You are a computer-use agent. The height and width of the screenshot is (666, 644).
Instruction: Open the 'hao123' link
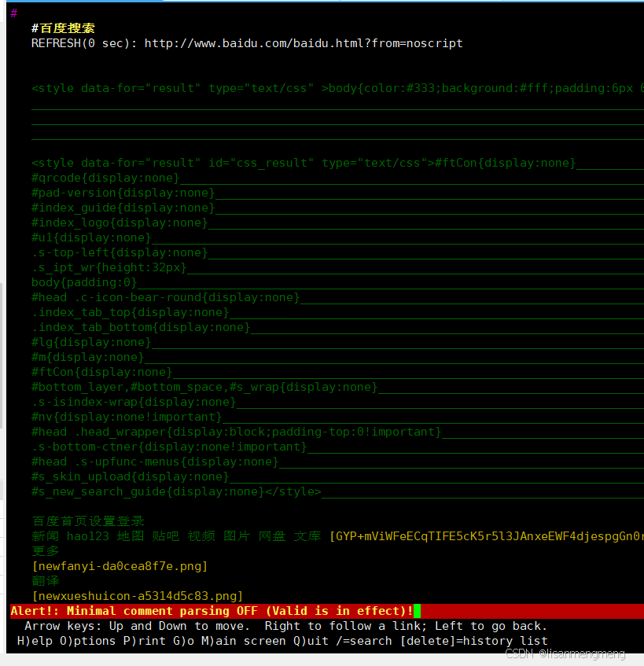click(x=88, y=536)
